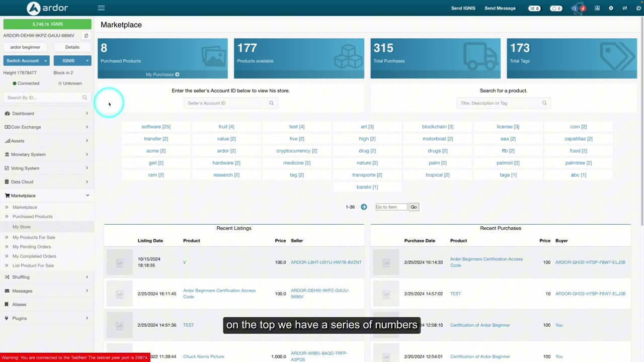Expand the Monetary System menu
This screenshot has width=644, height=362.
47,154
